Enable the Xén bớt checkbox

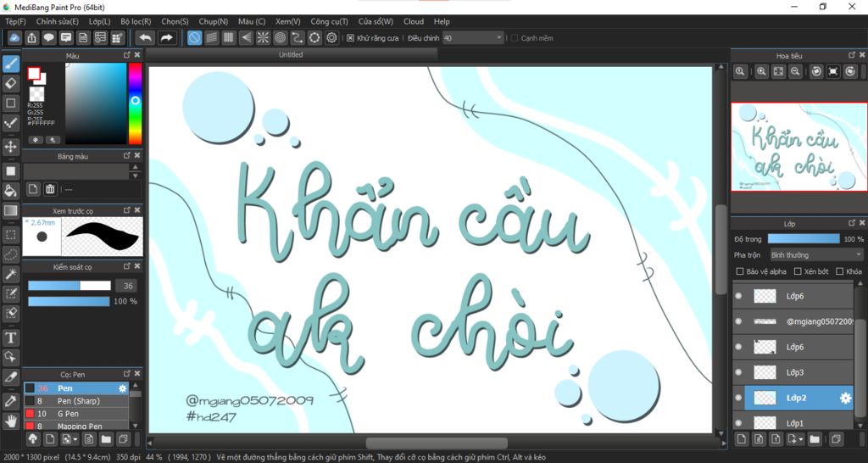point(798,271)
